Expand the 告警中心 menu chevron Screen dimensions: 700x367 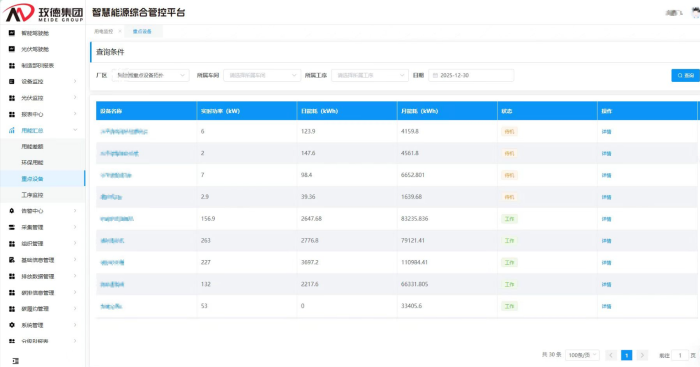tap(75, 211)
